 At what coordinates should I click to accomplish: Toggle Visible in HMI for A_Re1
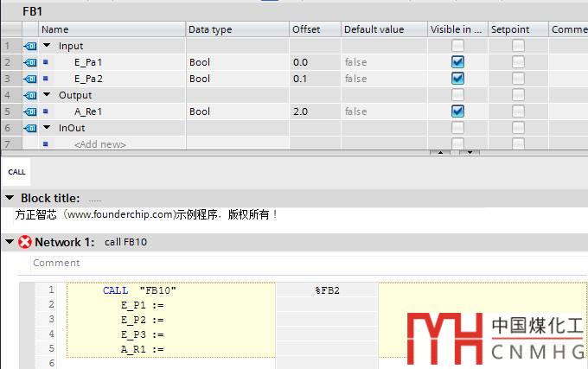tap(457, 111)
